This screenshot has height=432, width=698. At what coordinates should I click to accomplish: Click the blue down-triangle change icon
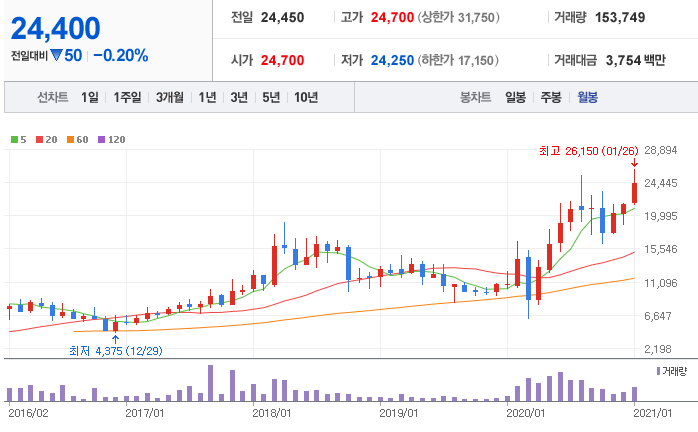pos(56,55)
